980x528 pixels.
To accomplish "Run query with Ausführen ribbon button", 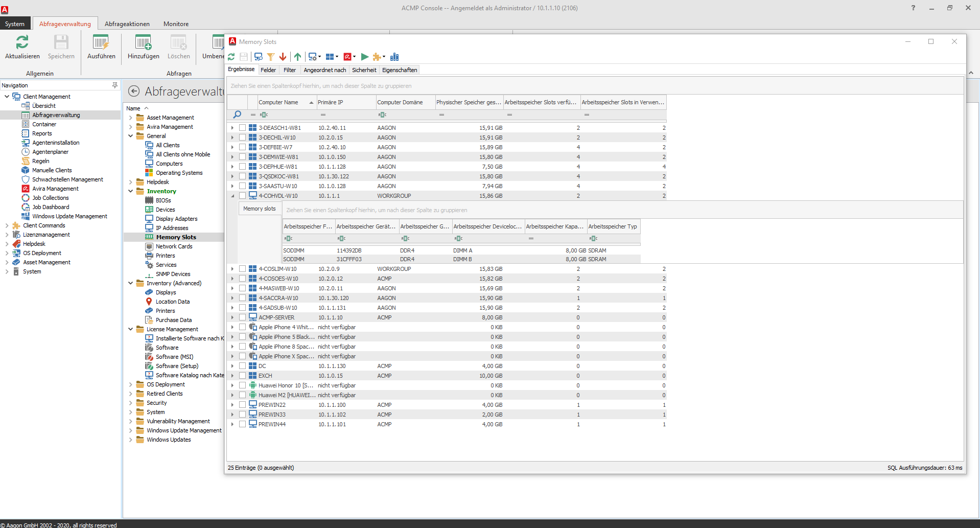I will [x=101, y=47].
